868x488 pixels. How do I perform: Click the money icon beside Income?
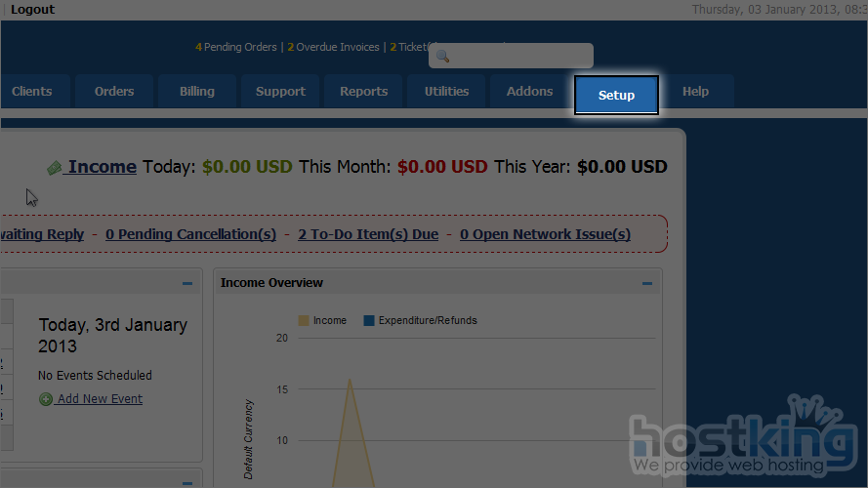coord(55,168)
